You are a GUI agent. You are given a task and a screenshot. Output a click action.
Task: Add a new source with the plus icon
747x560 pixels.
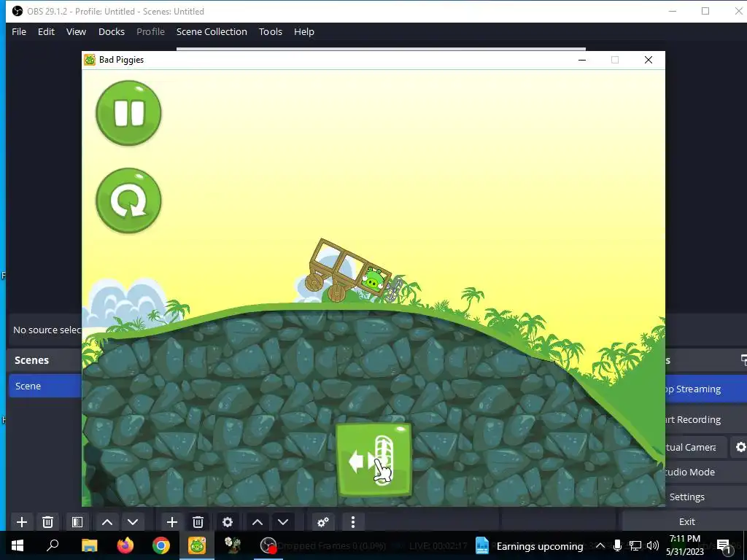[x=172, y=522]
